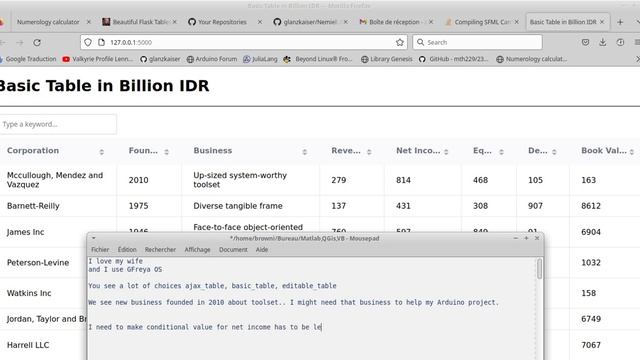The image size is (640, 360).
Task: Open the Document menu in Mousepad
Action: (233, 249)
